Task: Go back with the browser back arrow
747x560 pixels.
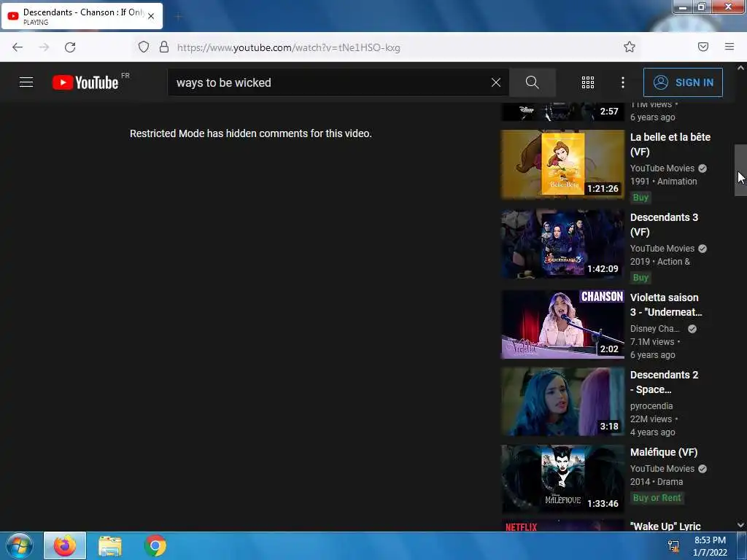Action: coord(18,47)
